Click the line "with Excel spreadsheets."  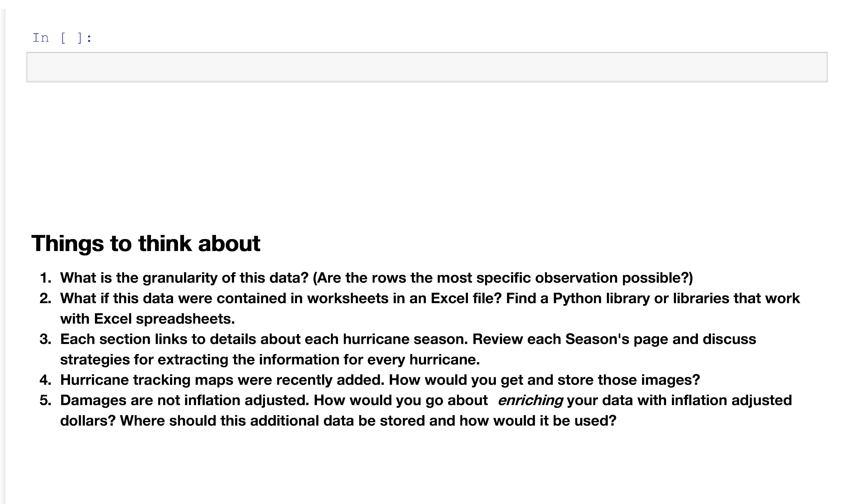[147, 319]
